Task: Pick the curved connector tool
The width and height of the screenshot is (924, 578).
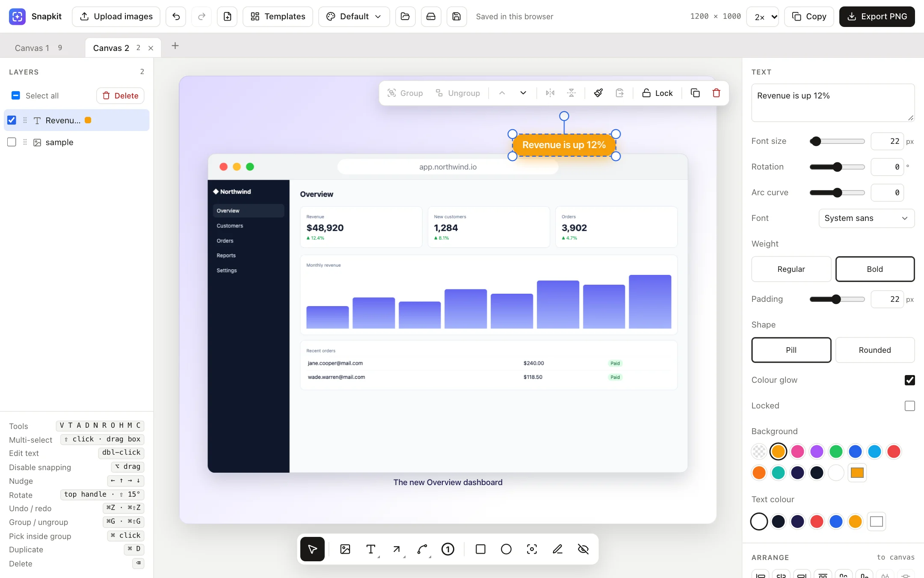Action: click(422, 549)
